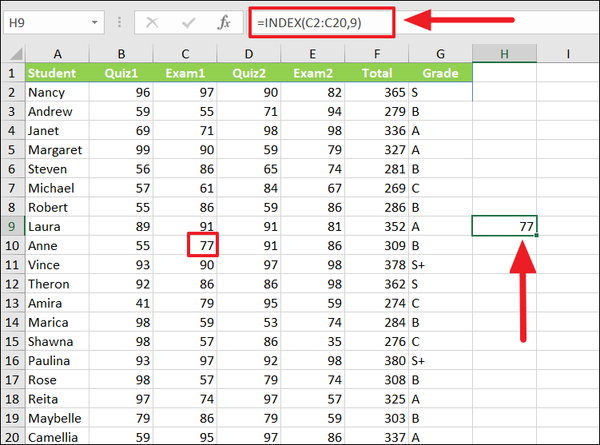Screen dimensions: 600x445
Task: Click Steven's Quiz2 score 65
Action: [x=249, y=169]
